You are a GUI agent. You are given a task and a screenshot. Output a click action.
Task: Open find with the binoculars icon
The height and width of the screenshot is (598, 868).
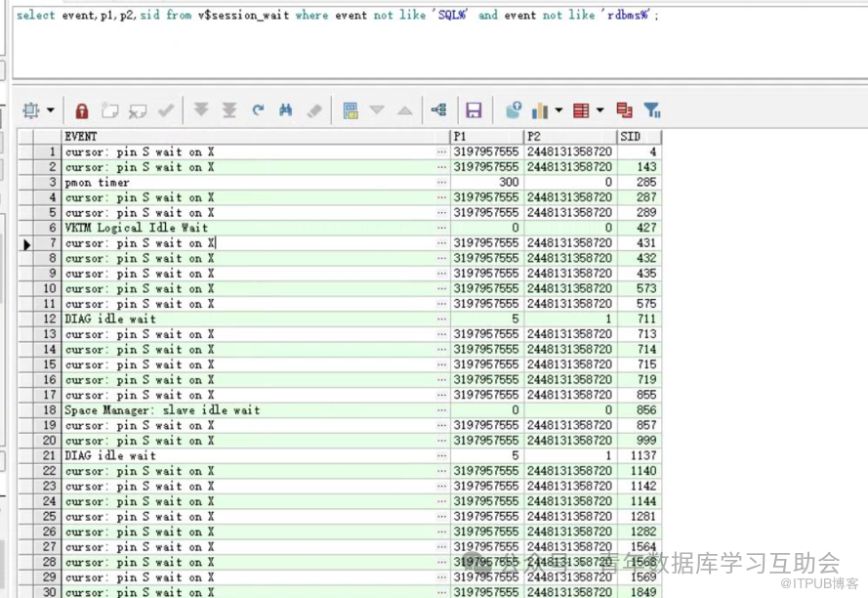click(286, 110)
